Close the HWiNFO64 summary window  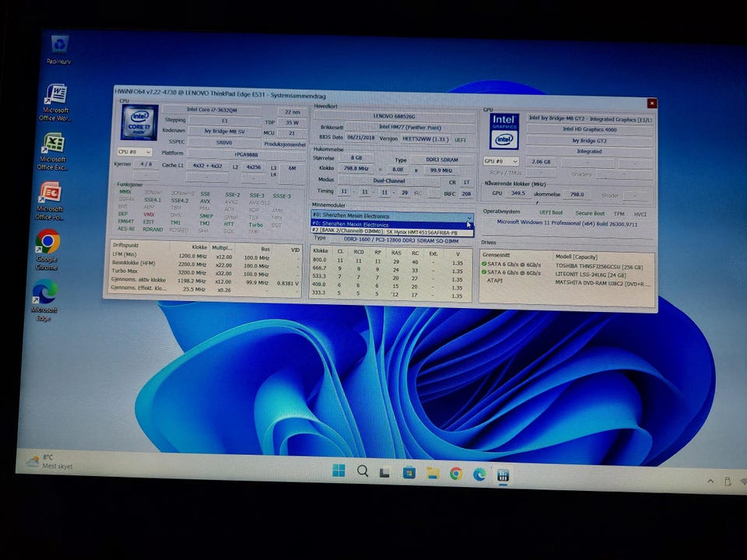[652, 103]
